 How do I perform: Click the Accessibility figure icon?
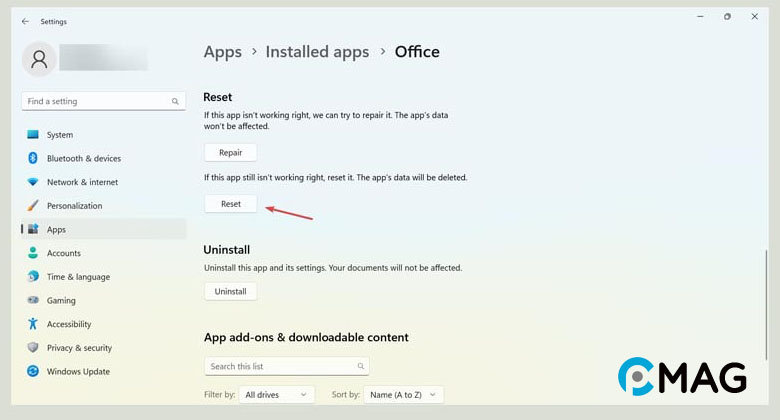33,324
